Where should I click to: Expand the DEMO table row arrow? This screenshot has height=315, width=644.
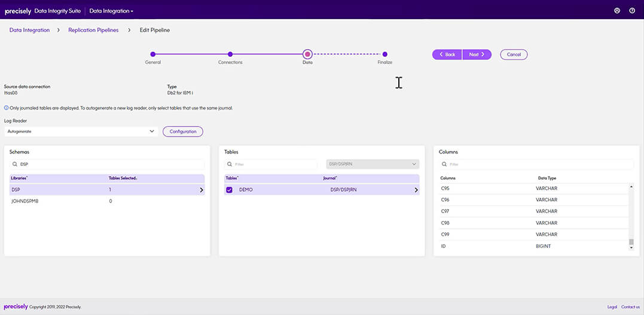[416, 190]
